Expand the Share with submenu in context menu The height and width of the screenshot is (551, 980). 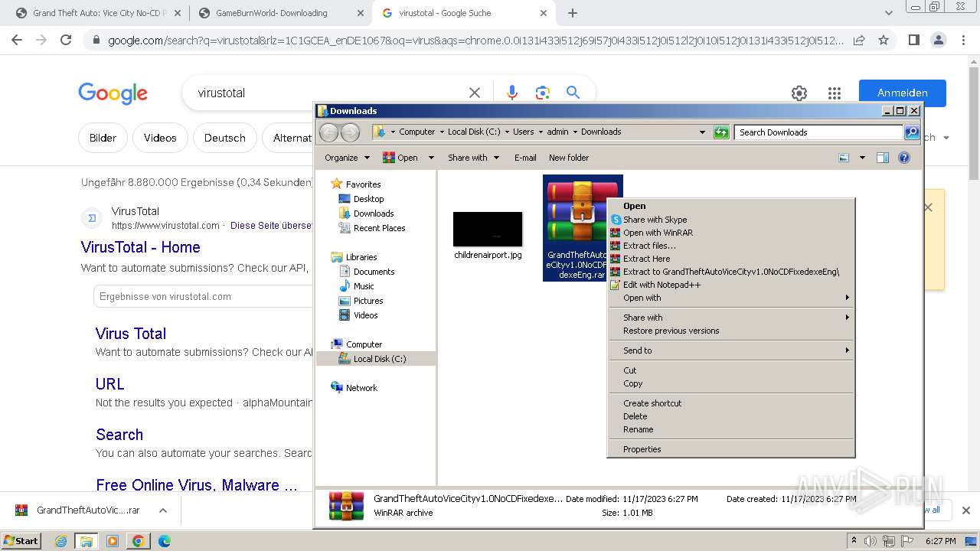coord(731,318)
